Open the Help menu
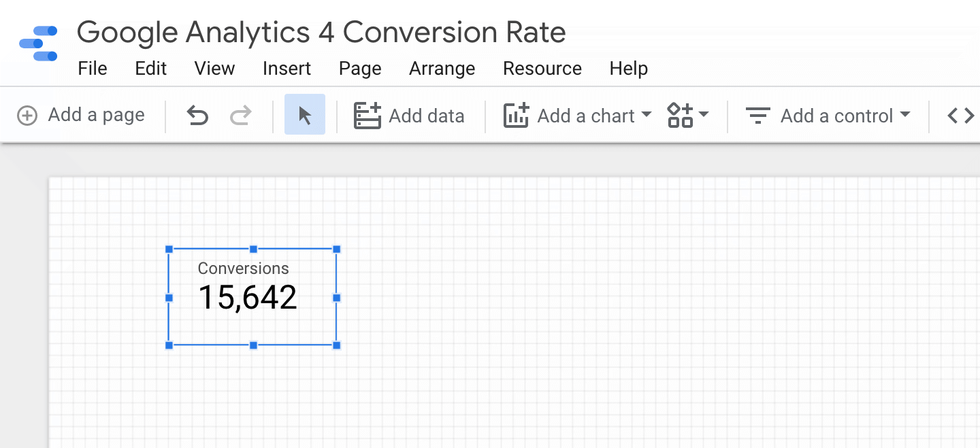980x448 pixels. tap(628, 68)
